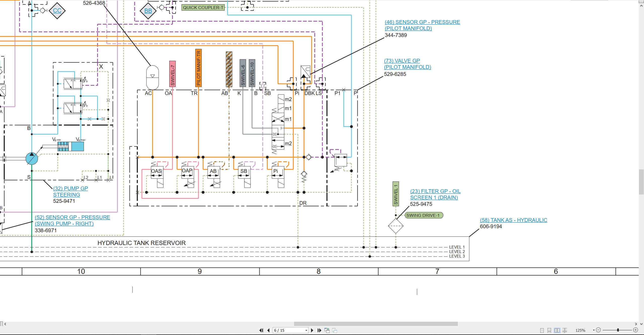644x335 pixels.
Task: Click the SB solenoid valve symbol
Action: coord(244,174)
